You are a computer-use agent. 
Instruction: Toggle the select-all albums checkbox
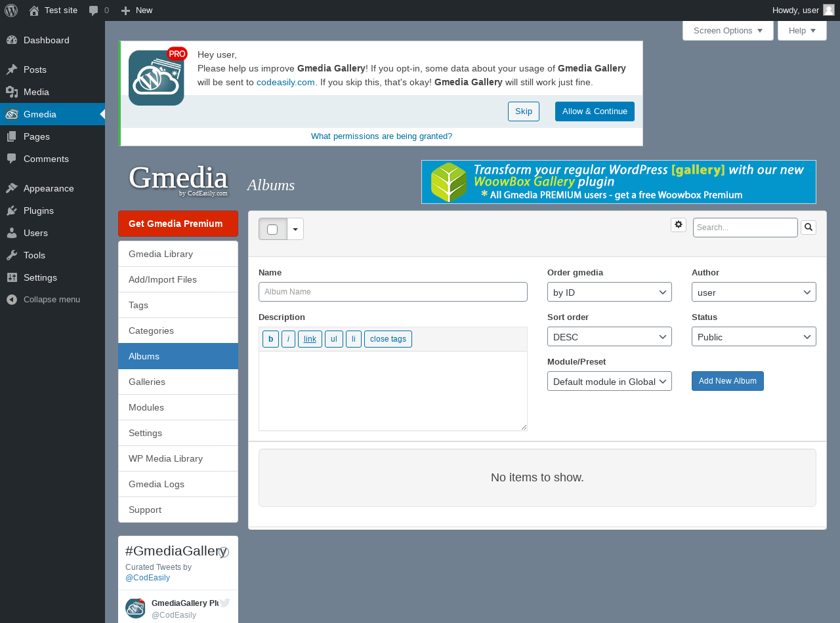(272, 230)
